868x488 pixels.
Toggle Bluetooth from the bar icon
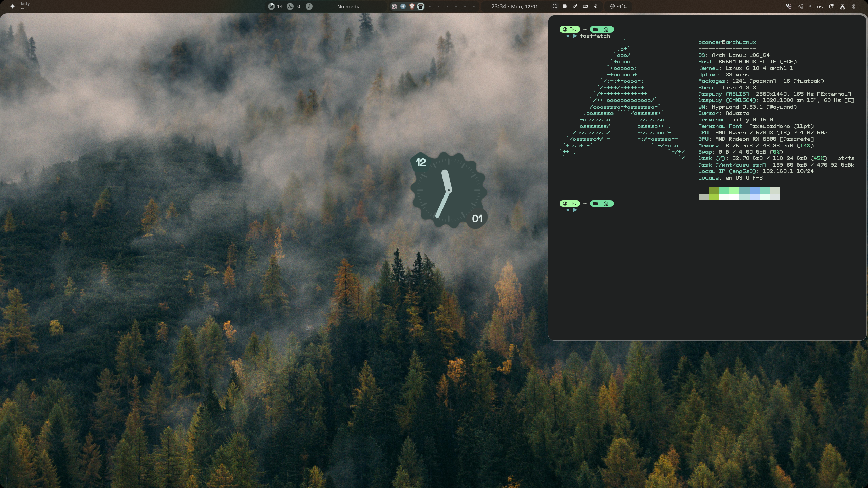pos(854,6)
